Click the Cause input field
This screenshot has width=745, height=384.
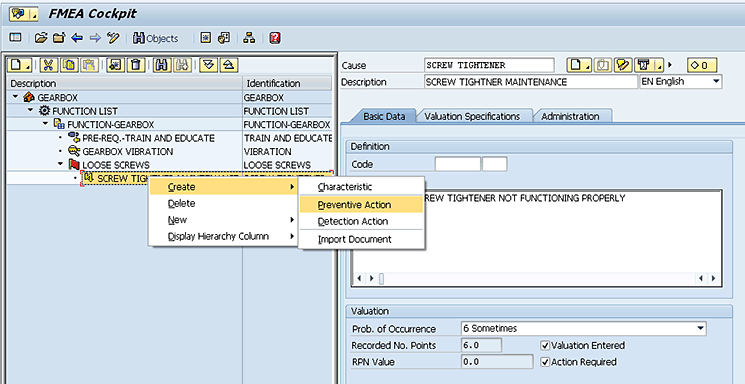pos(489,65)
